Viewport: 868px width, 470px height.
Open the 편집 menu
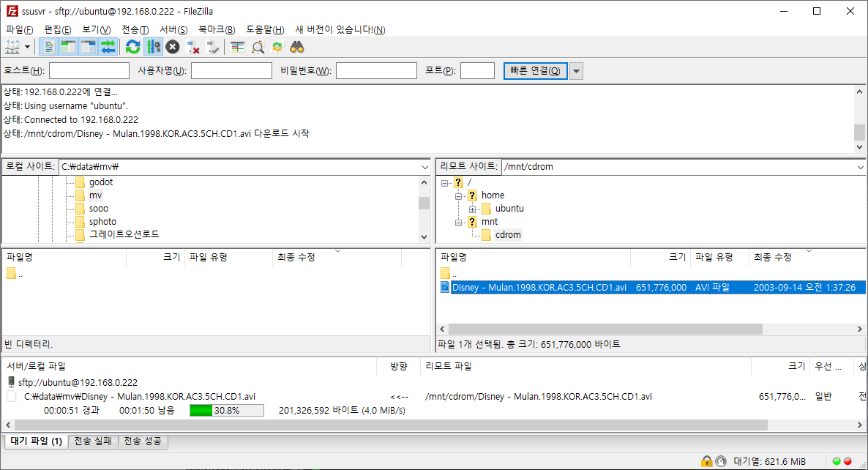pos(58,29)
